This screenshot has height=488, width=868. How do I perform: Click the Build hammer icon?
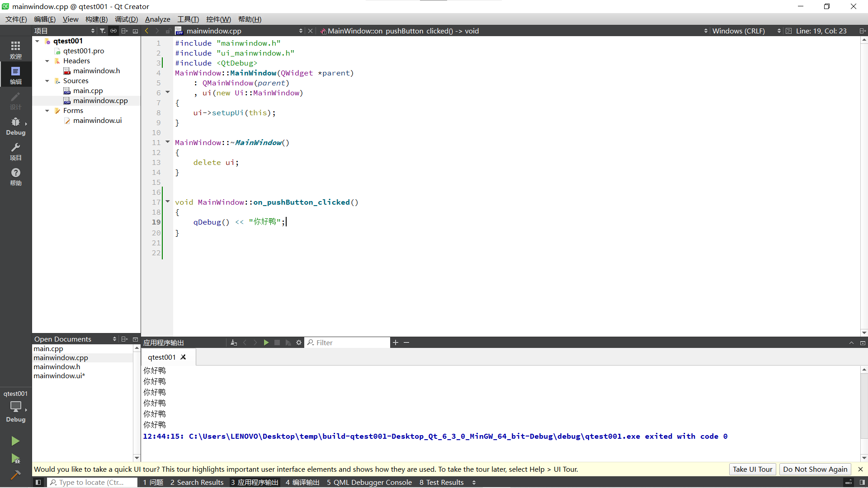15,475
